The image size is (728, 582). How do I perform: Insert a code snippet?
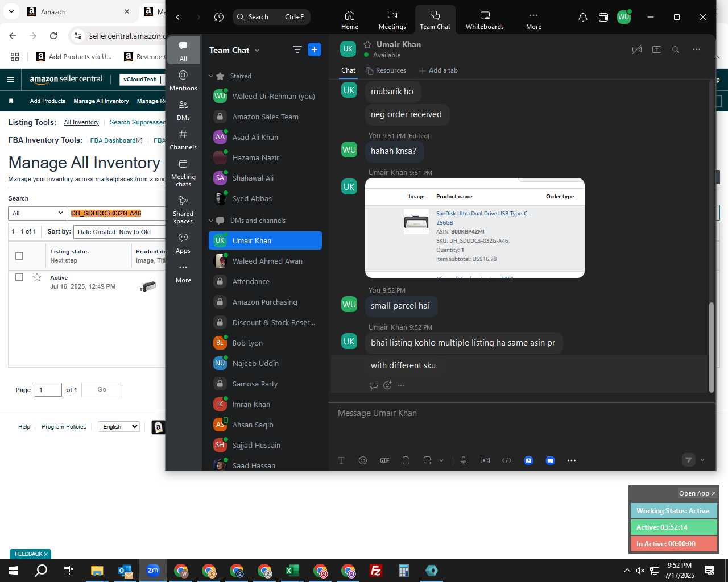coord(507,460)
